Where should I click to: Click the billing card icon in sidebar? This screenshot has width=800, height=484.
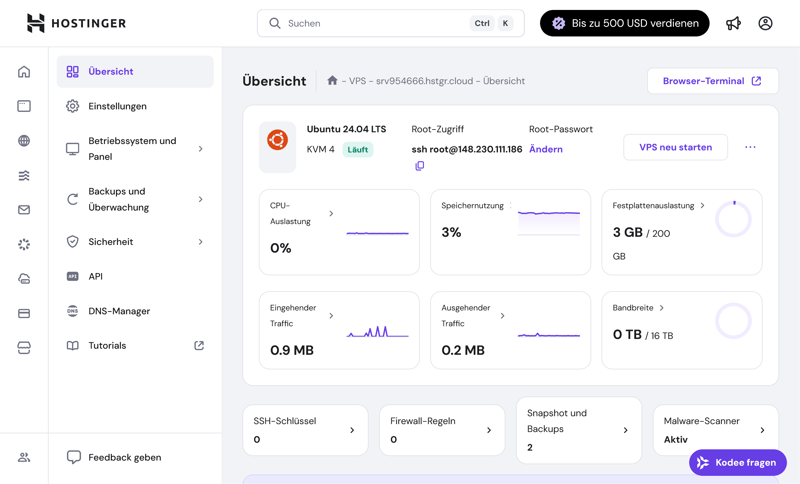click(24, 314)
